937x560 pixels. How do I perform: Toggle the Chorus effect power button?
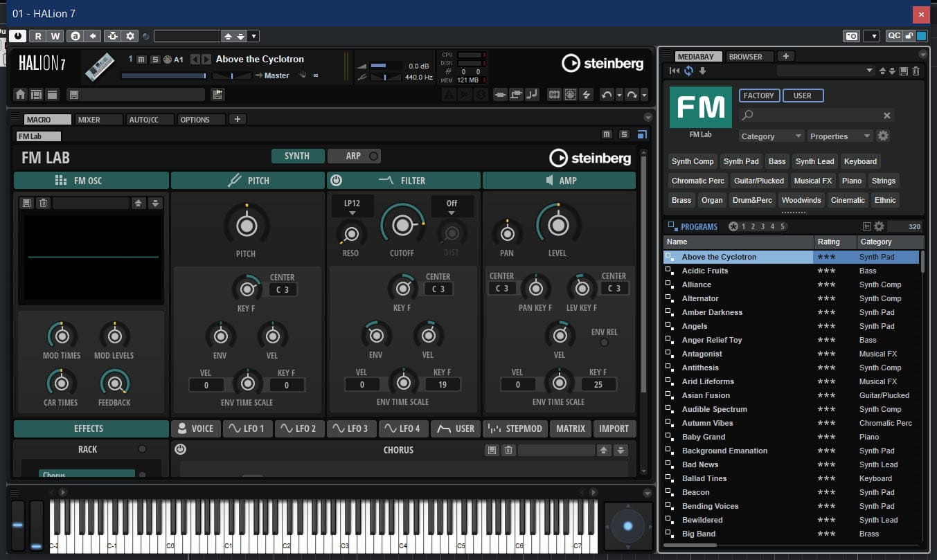pos(181,450)
